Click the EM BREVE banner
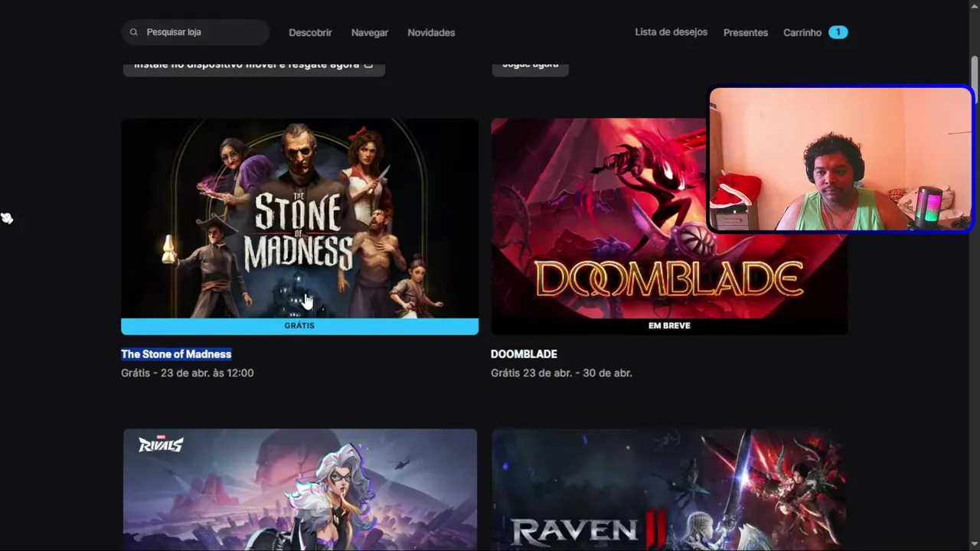 tap(669, 326)
